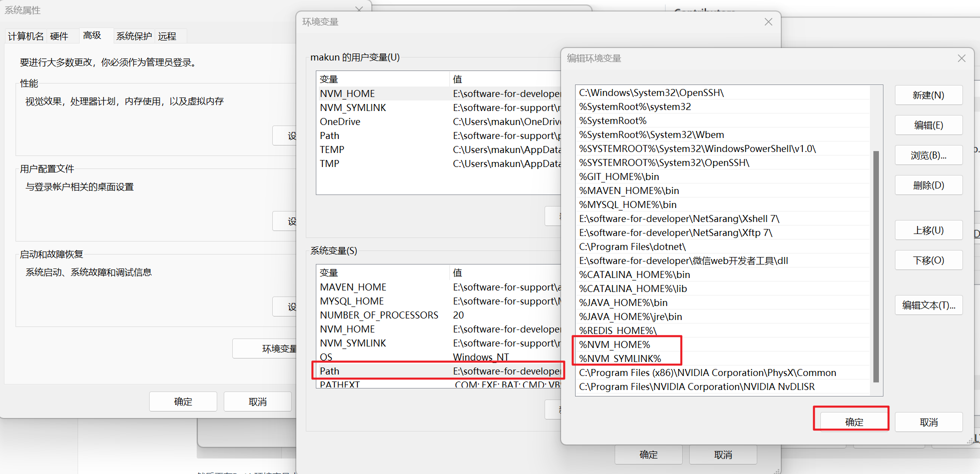The width and height of the screenshot is (980, 474).
Task: Select %MAVEN_HOME%\bin entry
Action: pyautogui.click(x=723, y=190)
